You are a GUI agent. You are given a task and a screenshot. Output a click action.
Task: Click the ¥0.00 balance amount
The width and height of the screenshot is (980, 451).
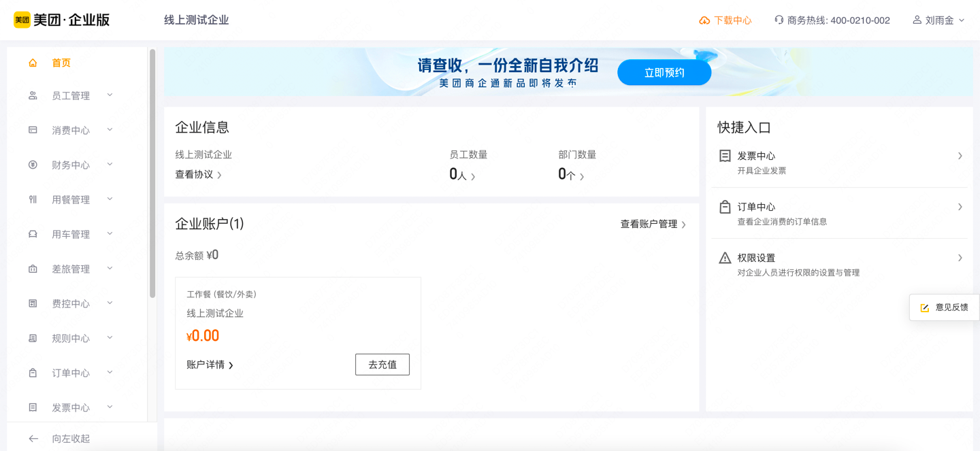[x=203, y=336]
